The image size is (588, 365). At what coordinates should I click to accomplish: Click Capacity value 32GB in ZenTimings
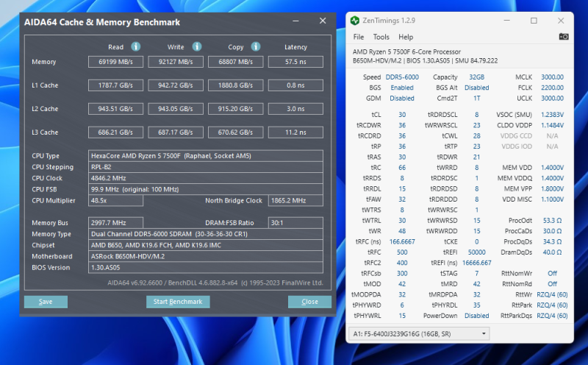[476, 77]
